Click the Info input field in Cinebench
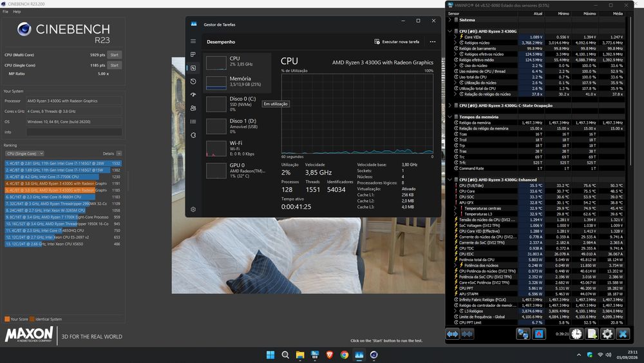 (74, 132)
